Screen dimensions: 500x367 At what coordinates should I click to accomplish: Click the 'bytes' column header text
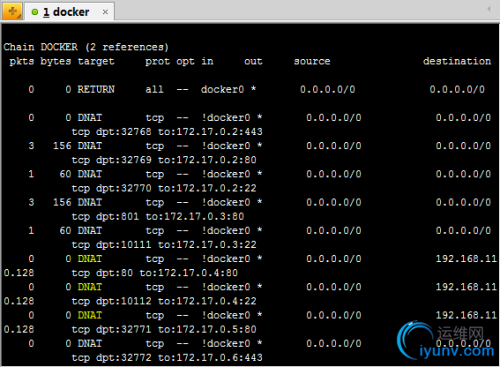(x=56, y=62)
